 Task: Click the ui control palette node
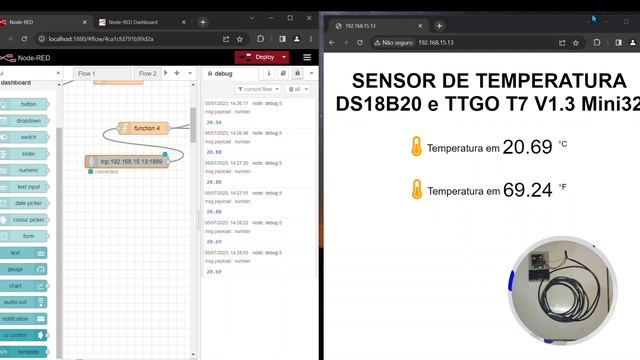23,335
